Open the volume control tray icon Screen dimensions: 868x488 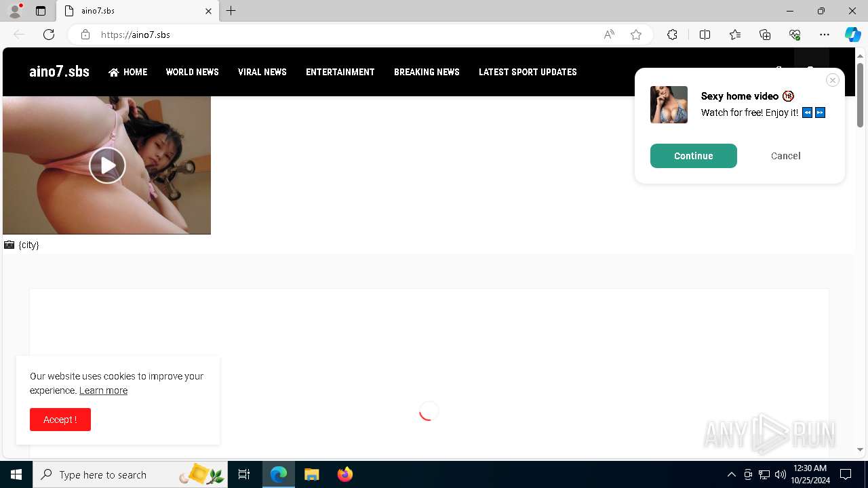tap(781, 474)
